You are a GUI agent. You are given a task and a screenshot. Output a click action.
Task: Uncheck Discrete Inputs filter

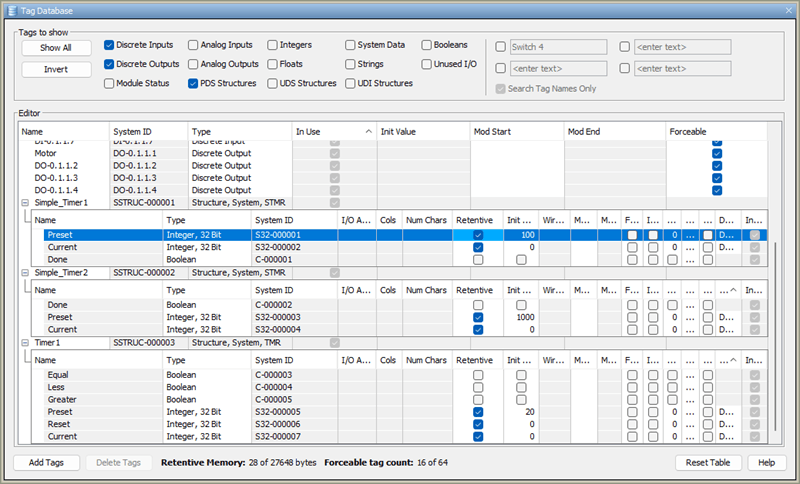pos(109,45)
